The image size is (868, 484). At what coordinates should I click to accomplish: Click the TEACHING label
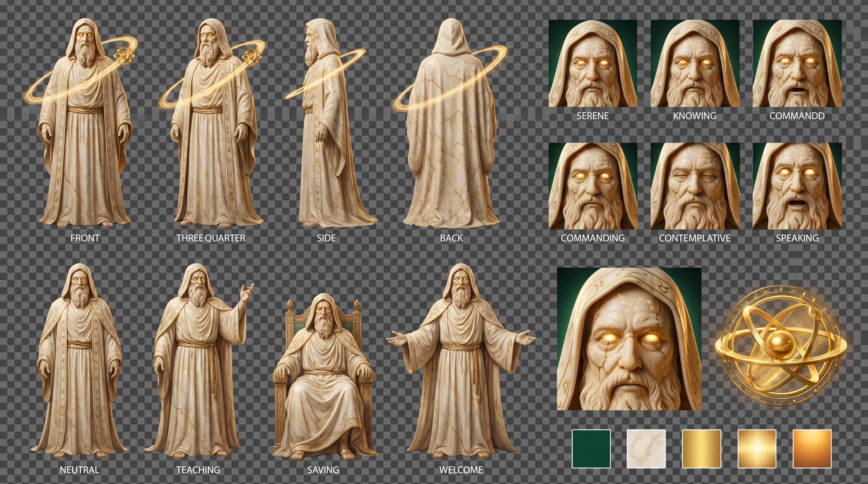[x=198, y=470]
